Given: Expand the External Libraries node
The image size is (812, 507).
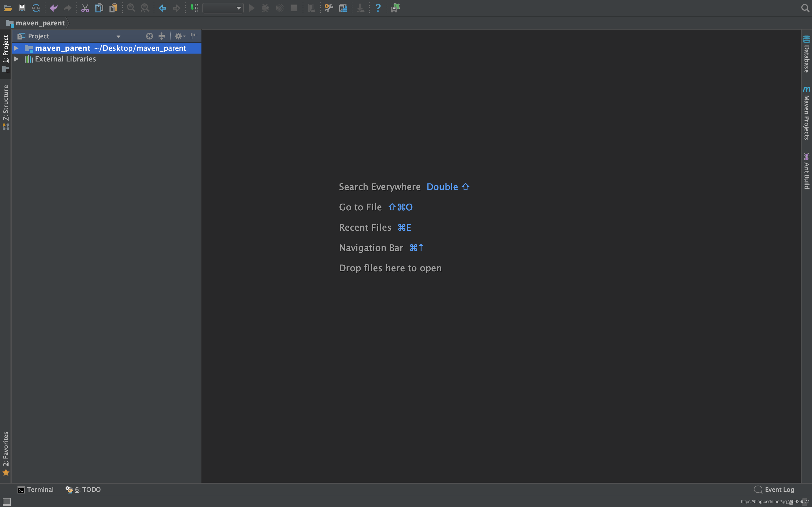Looking at the screenshot, I should click(16, 59).
